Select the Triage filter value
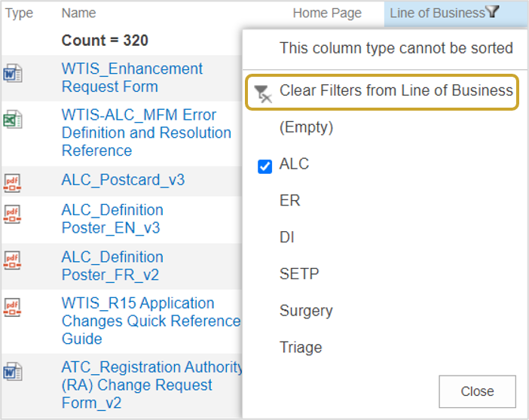The height and width of the screenshot is (420, 529). click(x=301, y=347)
